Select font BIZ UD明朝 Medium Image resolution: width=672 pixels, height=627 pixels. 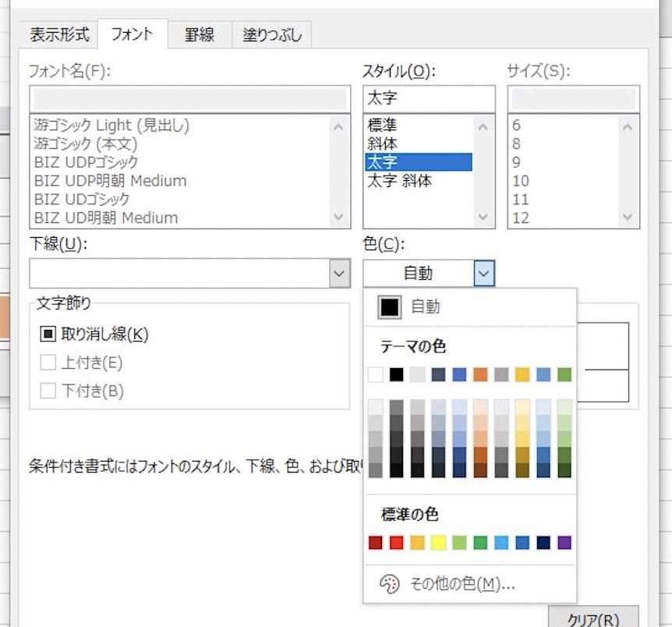point(106,218)
